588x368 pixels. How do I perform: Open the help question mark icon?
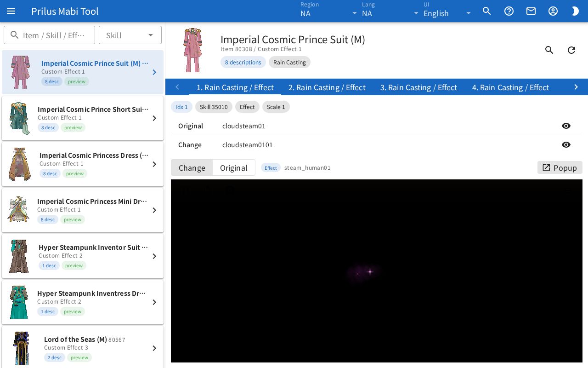[509, 11]
